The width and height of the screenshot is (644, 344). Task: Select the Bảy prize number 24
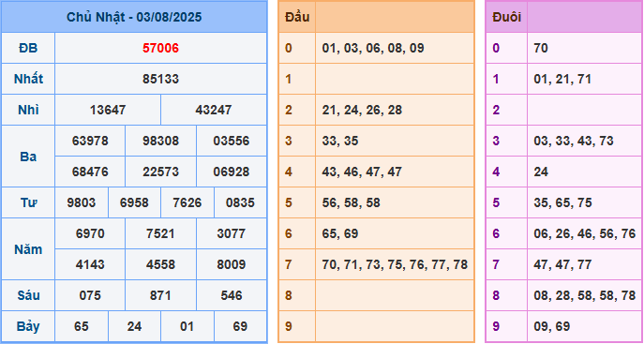tap(134, 326)
